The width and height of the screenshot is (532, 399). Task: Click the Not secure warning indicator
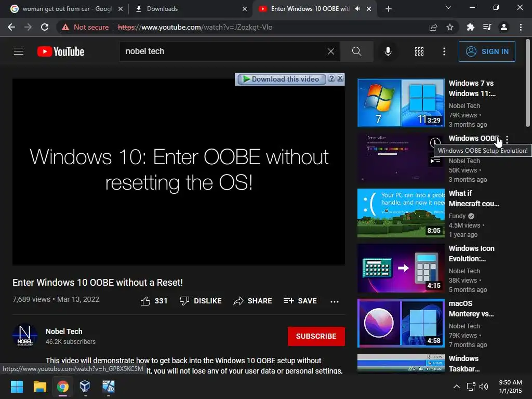85,27
